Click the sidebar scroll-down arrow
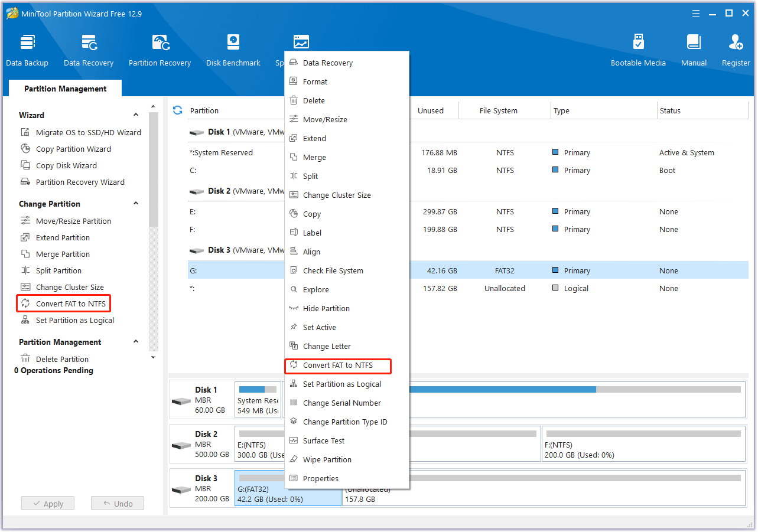Screen dimensions: 758x532 pos(154,357)
